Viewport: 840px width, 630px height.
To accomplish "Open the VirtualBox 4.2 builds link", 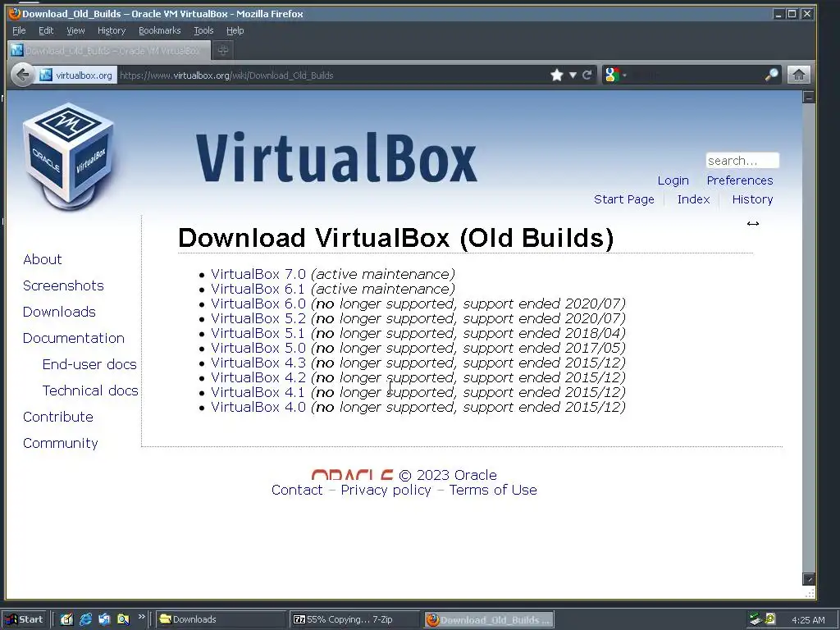I will pyautogui.click(x=258, y=377).
